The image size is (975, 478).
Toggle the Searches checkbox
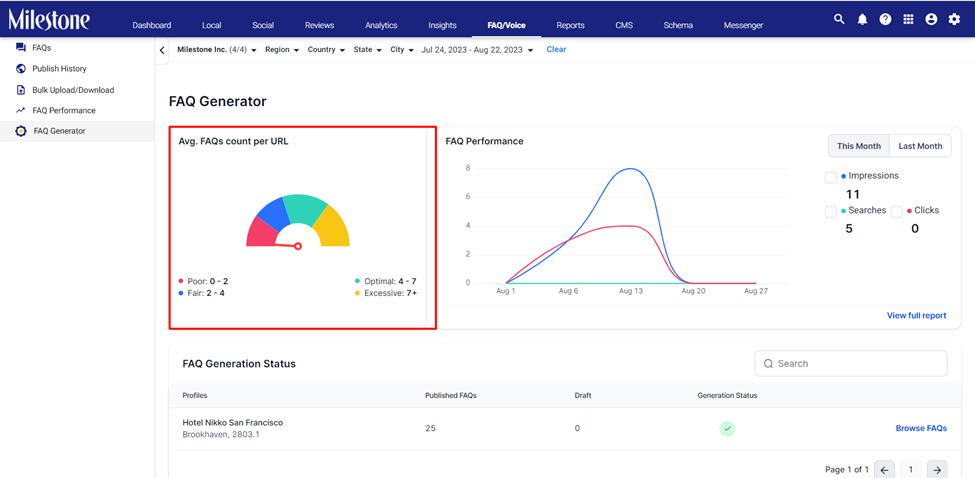[831, 212]
